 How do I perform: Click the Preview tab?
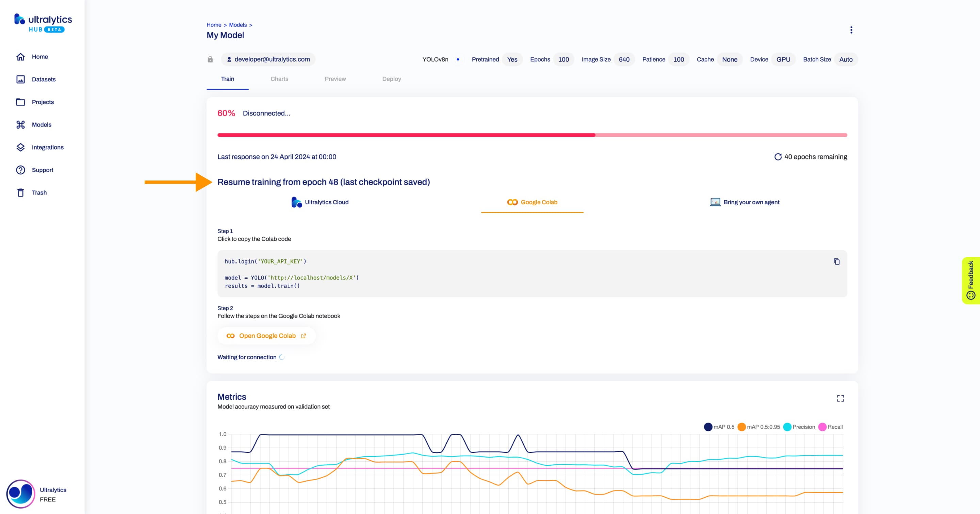[x=334, y=79]
